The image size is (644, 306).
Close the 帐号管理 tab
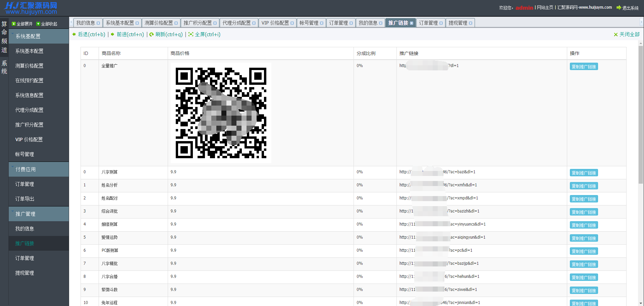322,23
